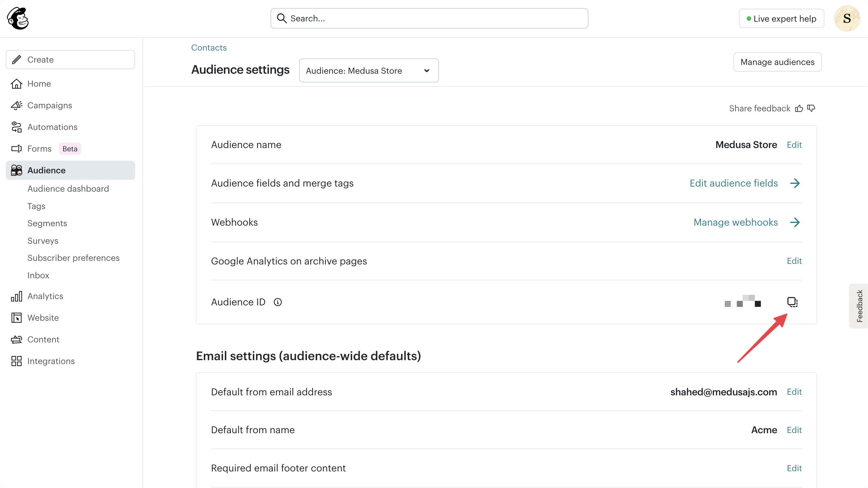The width and height of the screenshot is (868, 488).
Task: Give thumbs up on Share feedback
Action: pos(799,108)
